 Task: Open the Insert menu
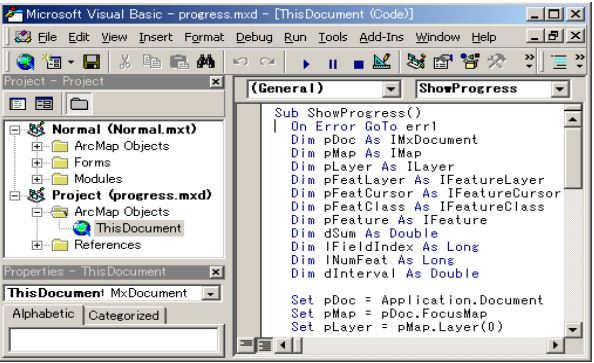click(x=156, y=37)
